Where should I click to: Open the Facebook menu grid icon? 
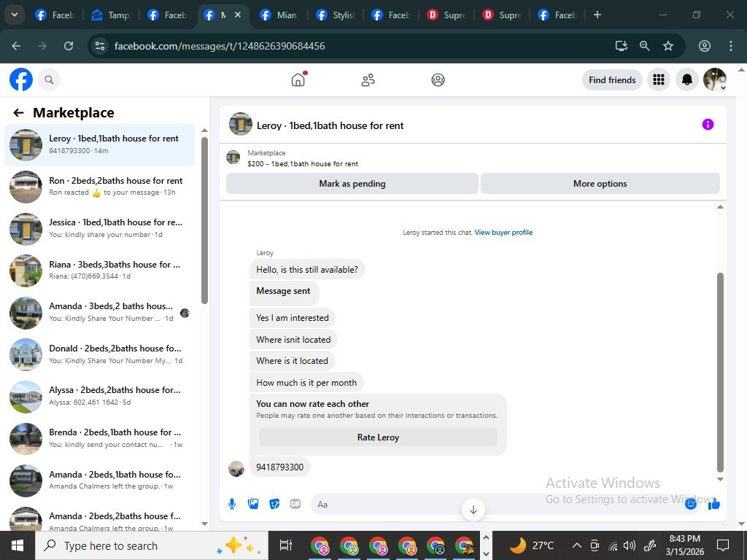pyautogui.click(x=659, y=79)
